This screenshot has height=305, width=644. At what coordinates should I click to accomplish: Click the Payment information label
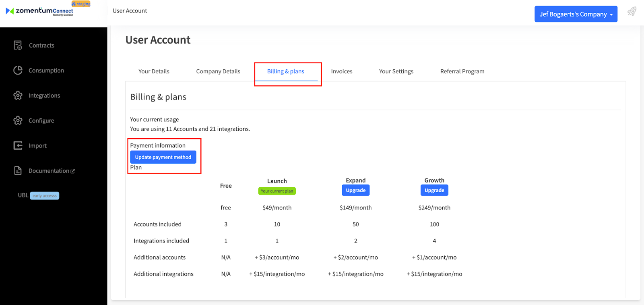(158, 145)
